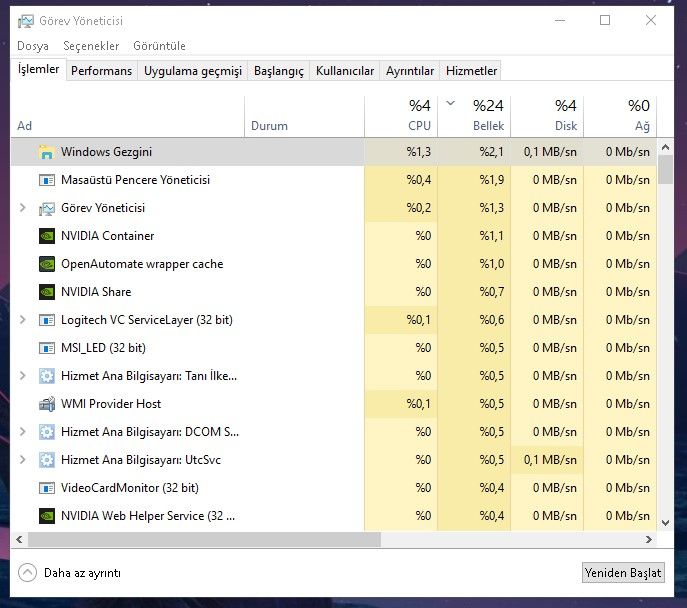Viewport: 687px width, 608px height.
Task: Click the Hizmet Ana Bilgisayarı UtcSvc gear icon
Action: tap(46, 460)
